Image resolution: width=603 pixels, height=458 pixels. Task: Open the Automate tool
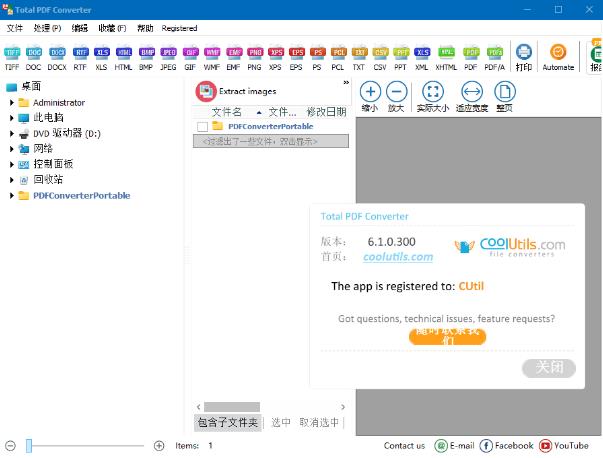click(558, 58)
